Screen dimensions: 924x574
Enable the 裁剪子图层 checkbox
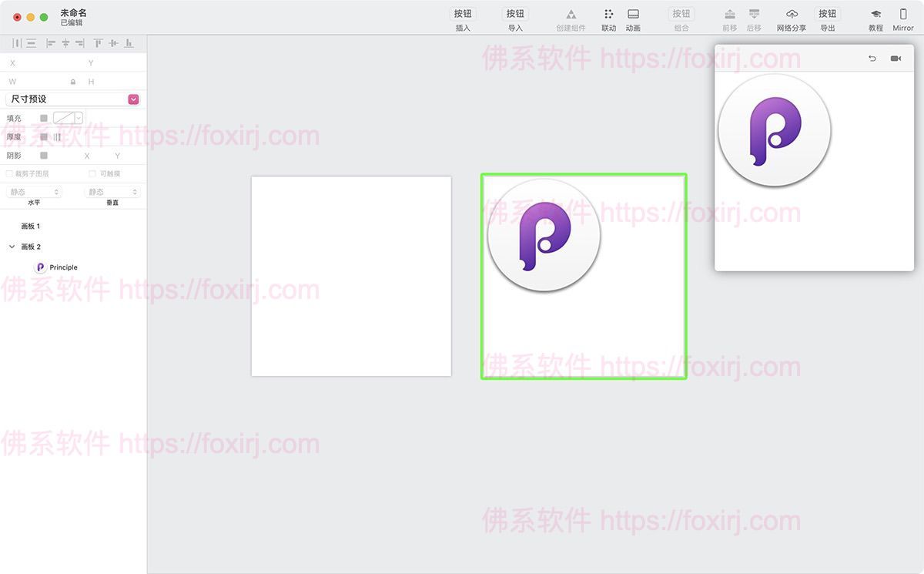click(9, 173)
